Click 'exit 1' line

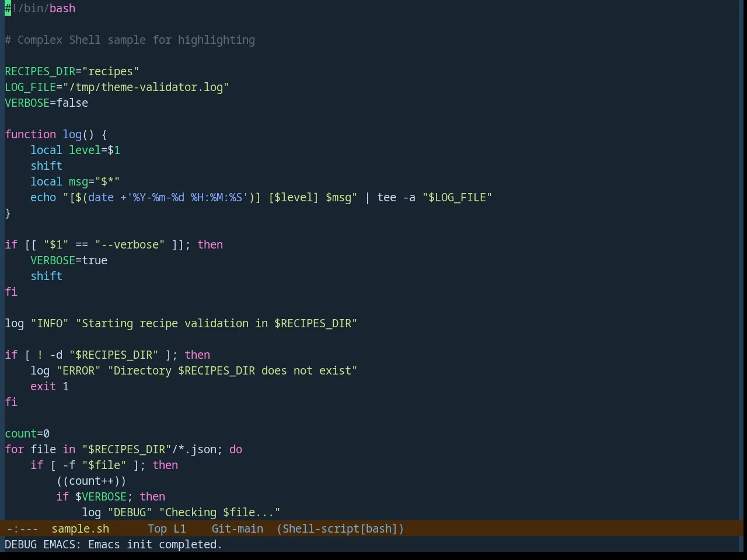point(50,386)
